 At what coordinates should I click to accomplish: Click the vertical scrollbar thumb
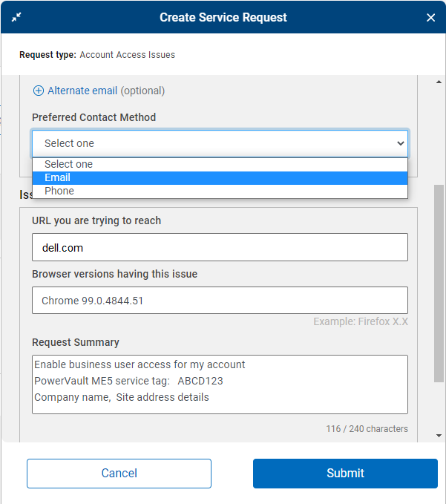point(439,282)
